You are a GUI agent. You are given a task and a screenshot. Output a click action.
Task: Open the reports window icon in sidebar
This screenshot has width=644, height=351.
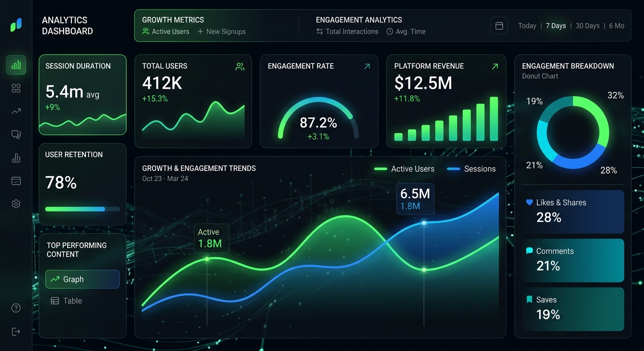click(x=16, y=181)
